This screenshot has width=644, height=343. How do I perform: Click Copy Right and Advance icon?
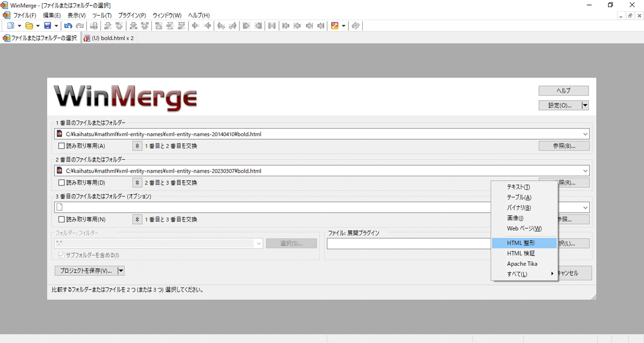pos(221,26)
